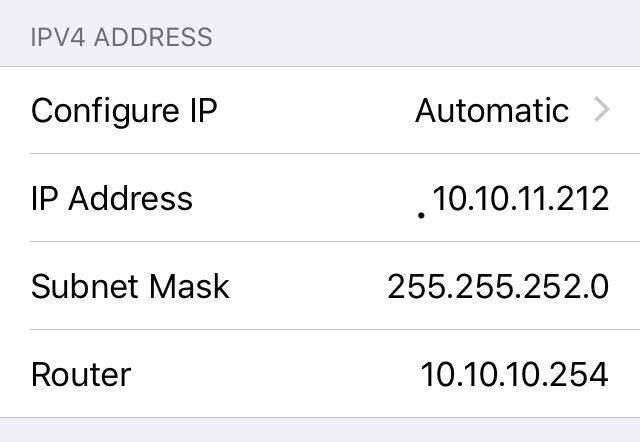Select the 255.255.252.0 subnet mask value
Viewport: 640px width, 442px height.
coord(498,287)
